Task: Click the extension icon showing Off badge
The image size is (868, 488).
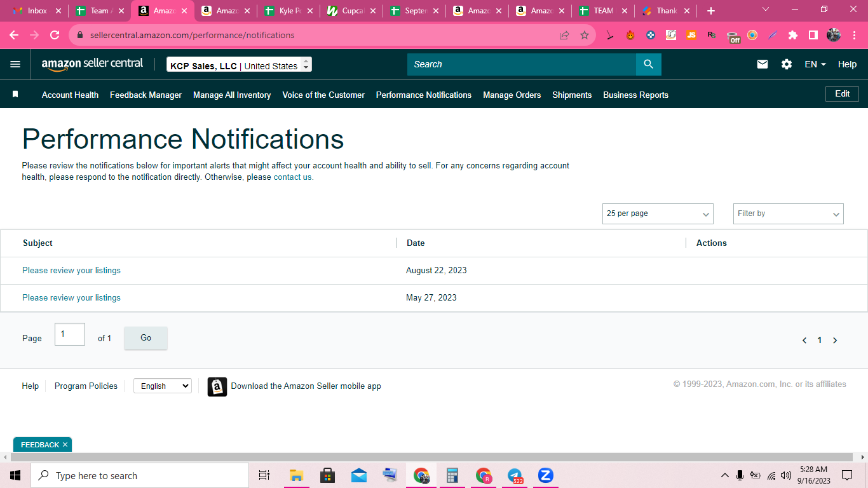Action: coord(733,37)
